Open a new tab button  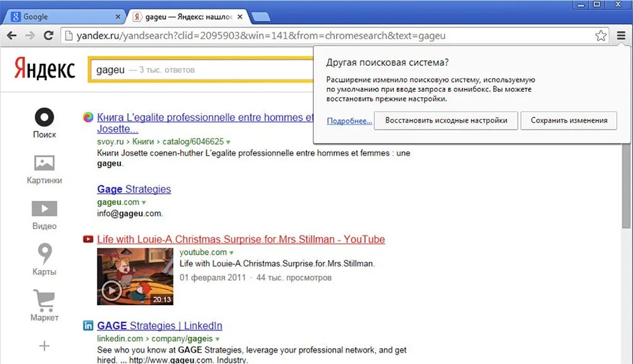260,16
